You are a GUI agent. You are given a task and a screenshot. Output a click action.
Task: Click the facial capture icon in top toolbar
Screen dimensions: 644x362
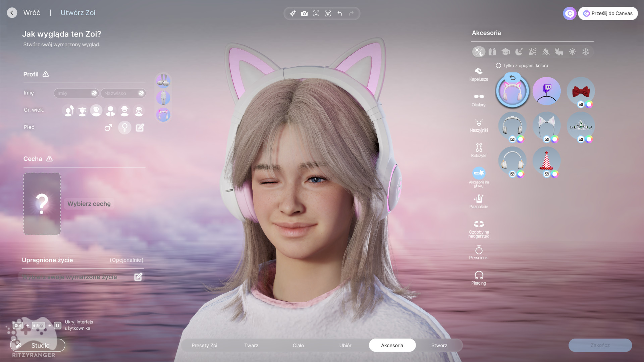[x=316, y=13]
